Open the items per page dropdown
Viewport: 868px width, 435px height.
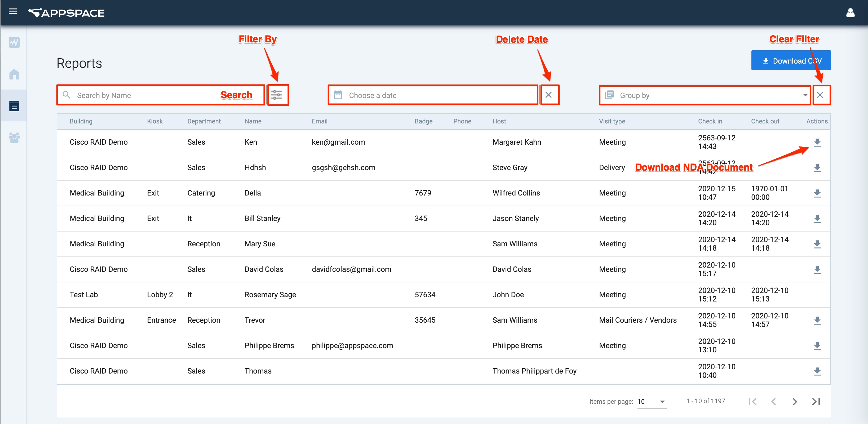tap(652, 401)
